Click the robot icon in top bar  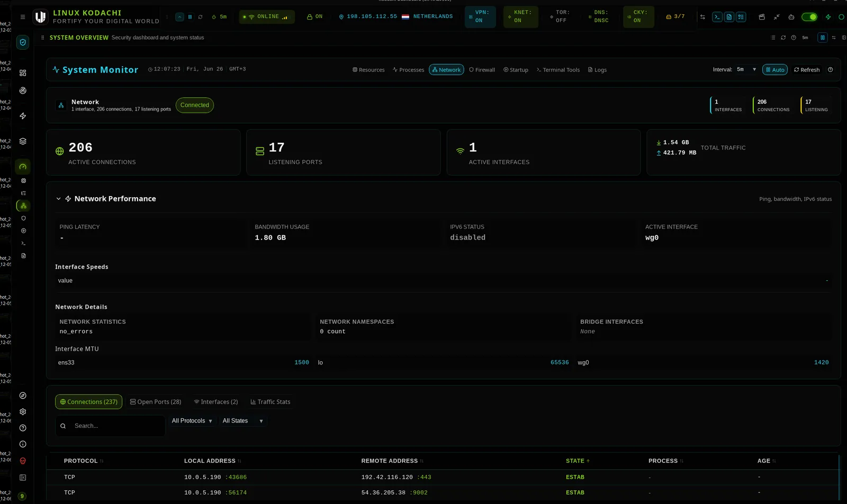coord(791,17)
